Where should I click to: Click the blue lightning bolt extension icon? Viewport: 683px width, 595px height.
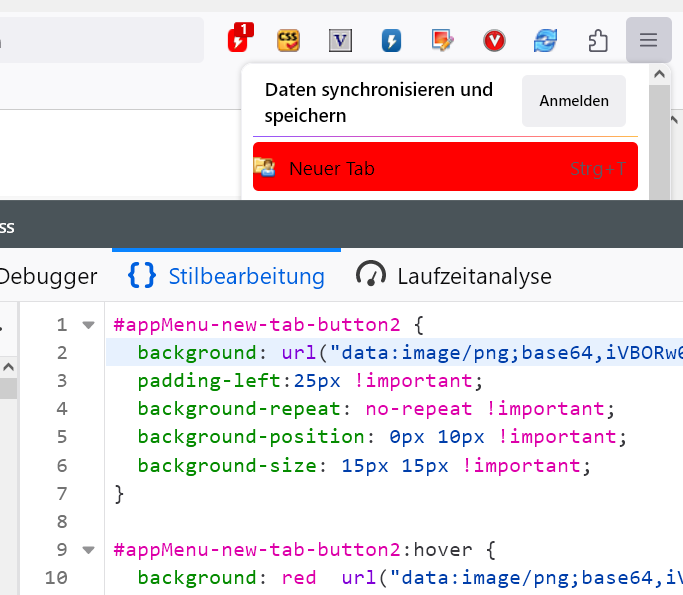coord(391,40)
